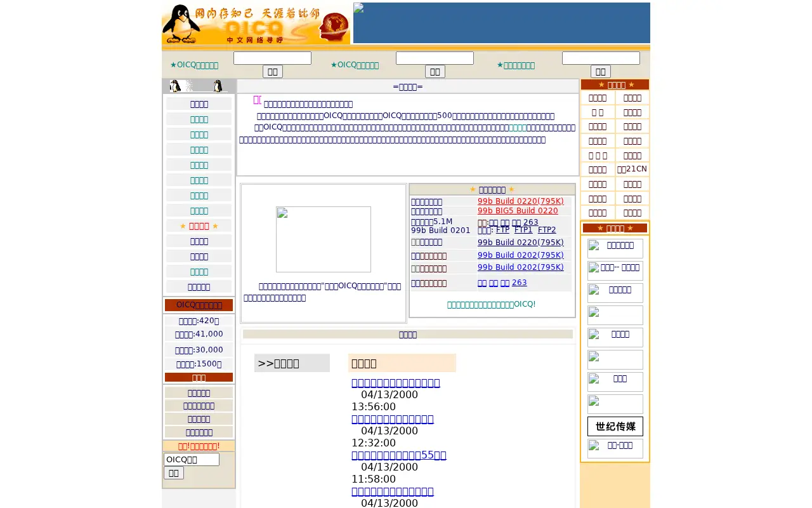Open the red "99b Build 0220(795K)" download link
Viewport: 812px width, 508px height.
520,201
